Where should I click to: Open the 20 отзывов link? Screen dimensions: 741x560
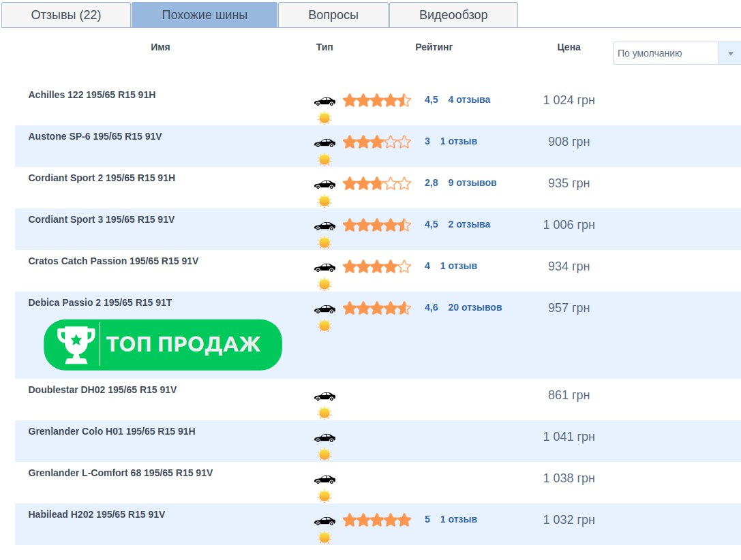(x=475, y=307)
